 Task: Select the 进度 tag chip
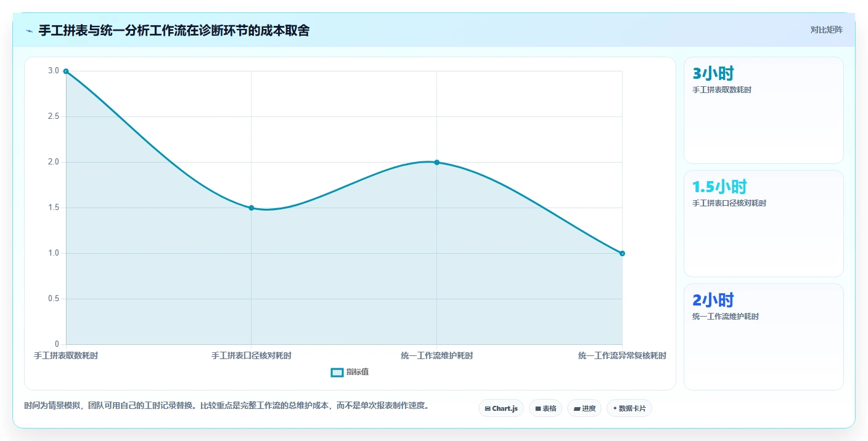(584, 408)
